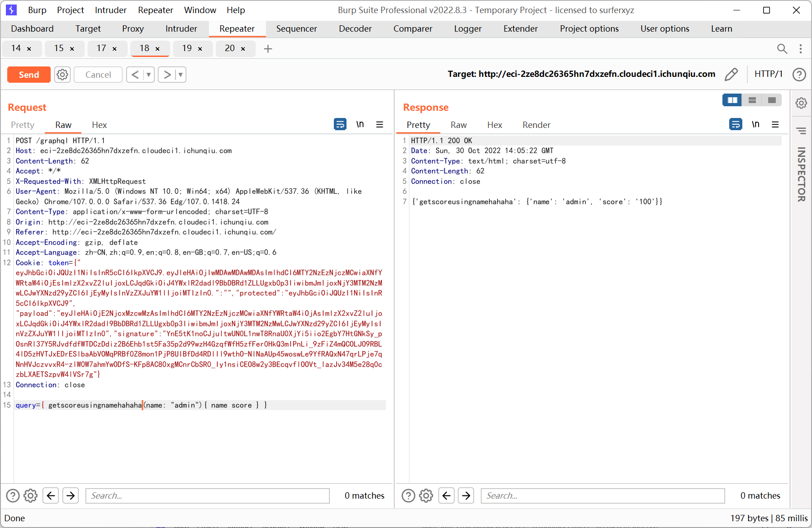Click the Cancel button
Screen dimensions: 812x528
[x=98, y=75]
